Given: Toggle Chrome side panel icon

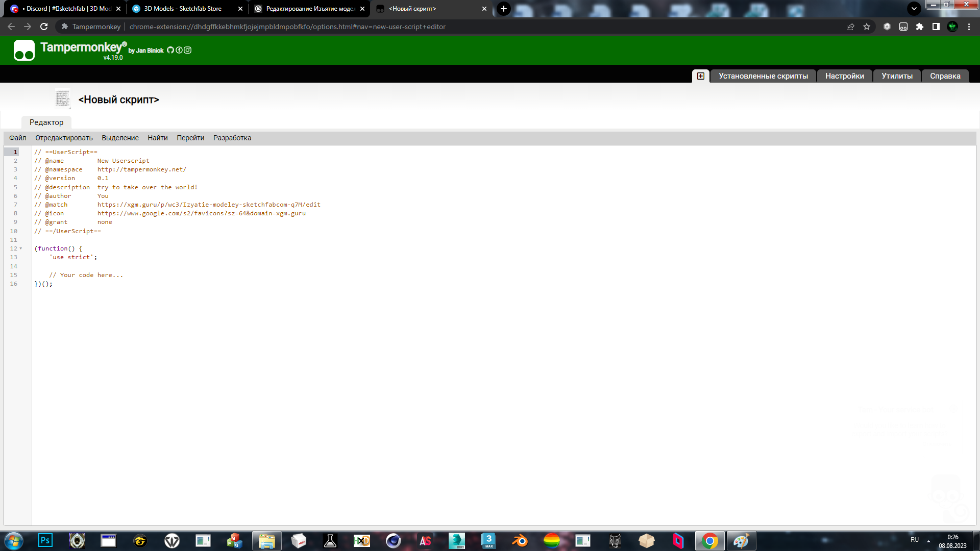Looking at the screenshot, I should tap(936, 27).
